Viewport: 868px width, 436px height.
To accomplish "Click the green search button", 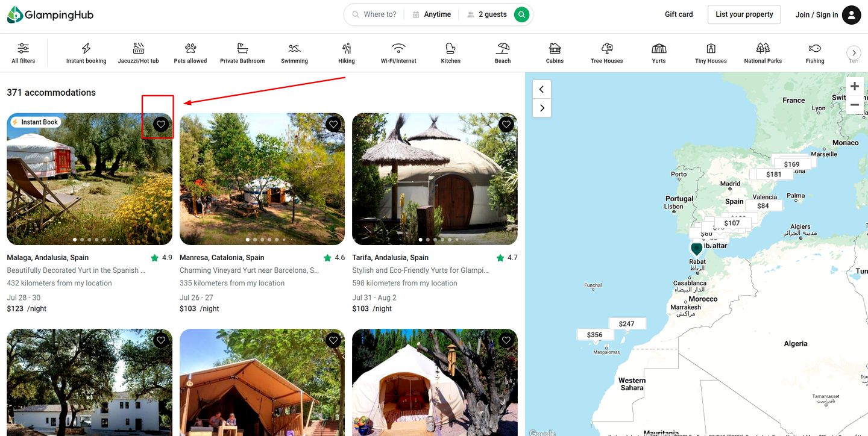I will pyautogui.click(x=522, y=14).
